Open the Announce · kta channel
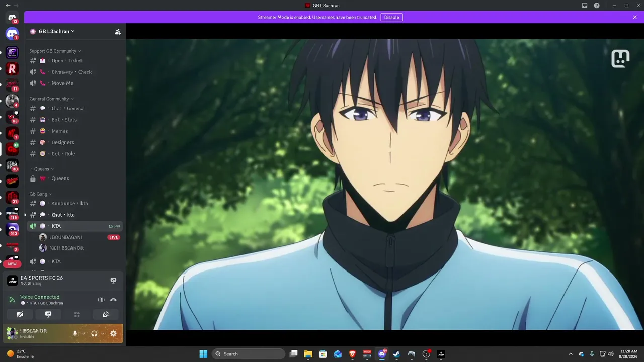Screen dimensions: 644x362 click(x=74, y=203)
